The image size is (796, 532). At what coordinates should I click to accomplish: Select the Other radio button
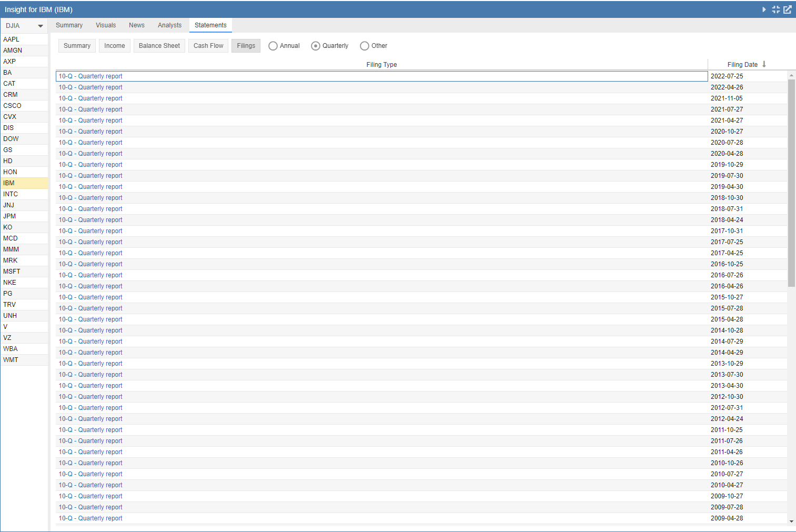tap(365, 46)
